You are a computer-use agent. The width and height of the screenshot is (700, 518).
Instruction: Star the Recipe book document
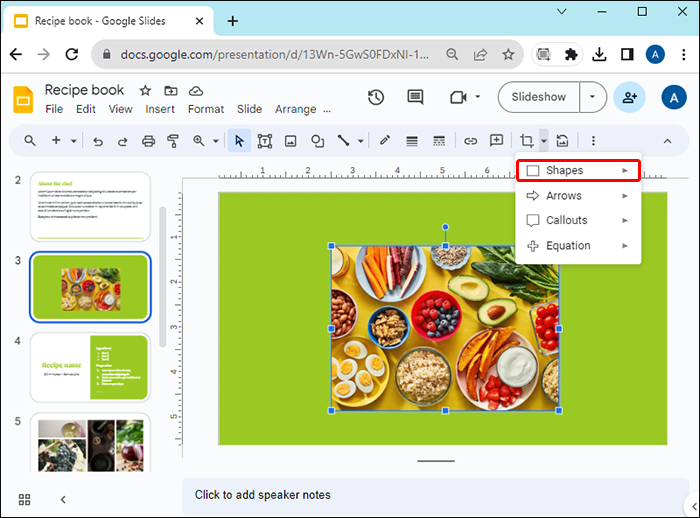[145, 91]
